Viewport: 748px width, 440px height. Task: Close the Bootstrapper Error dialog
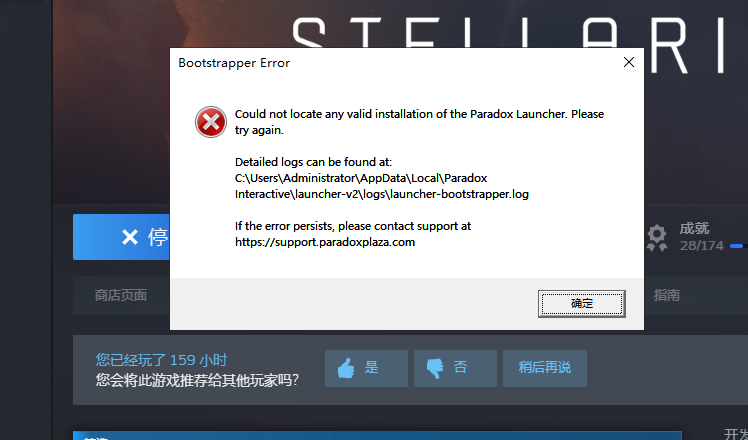click(x=629, y=62)
